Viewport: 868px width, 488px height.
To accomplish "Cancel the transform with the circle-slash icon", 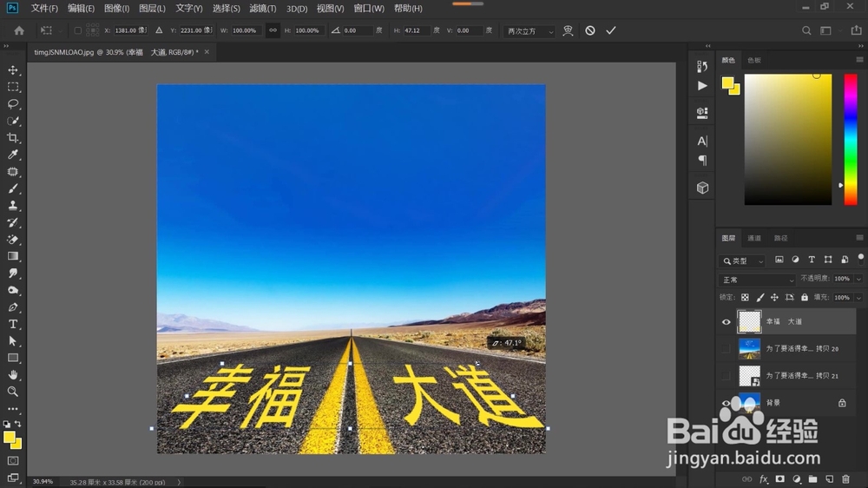I will 590,30.
